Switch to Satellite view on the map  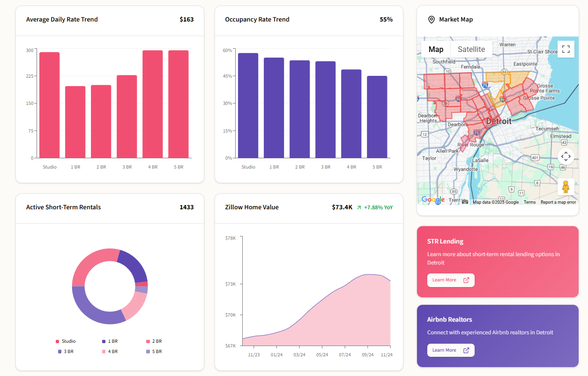click(x=471, y=49)
